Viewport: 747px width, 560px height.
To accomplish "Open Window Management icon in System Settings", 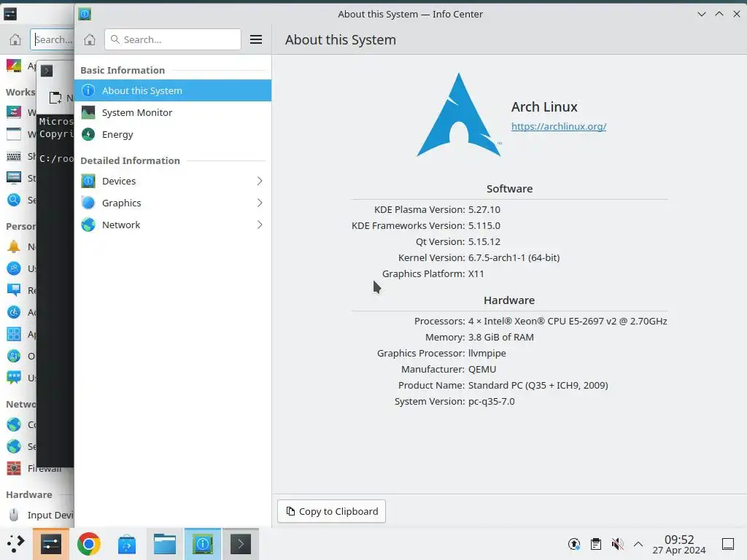I will click(14, 134).
